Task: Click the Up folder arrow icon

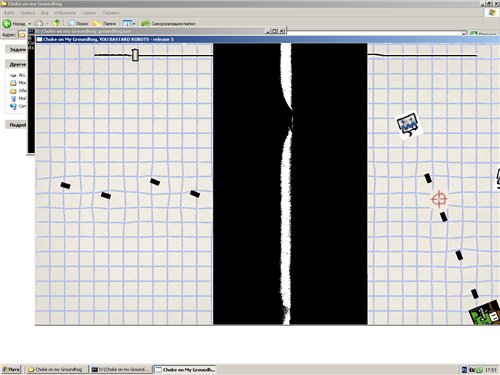Action: coord(57,23)
